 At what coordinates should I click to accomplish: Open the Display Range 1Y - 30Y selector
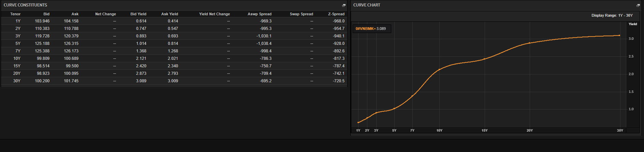[x=612, y=16]
